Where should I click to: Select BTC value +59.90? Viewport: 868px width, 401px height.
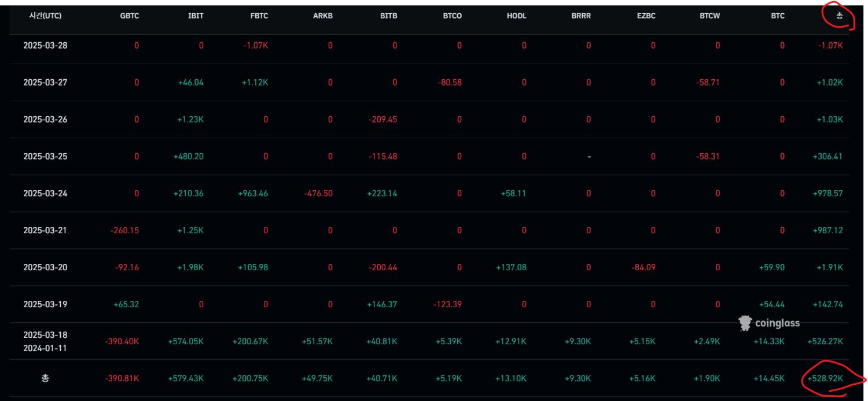(771, 268)
